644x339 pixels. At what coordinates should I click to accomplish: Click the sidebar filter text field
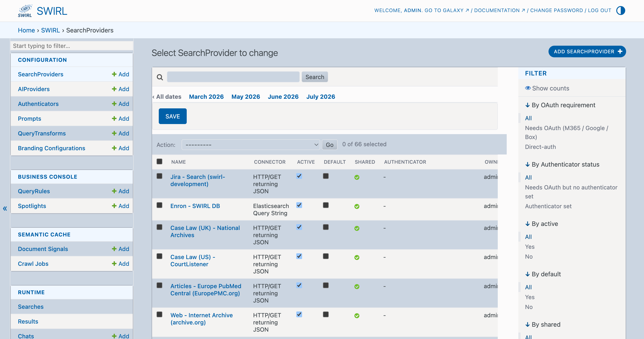72,46
